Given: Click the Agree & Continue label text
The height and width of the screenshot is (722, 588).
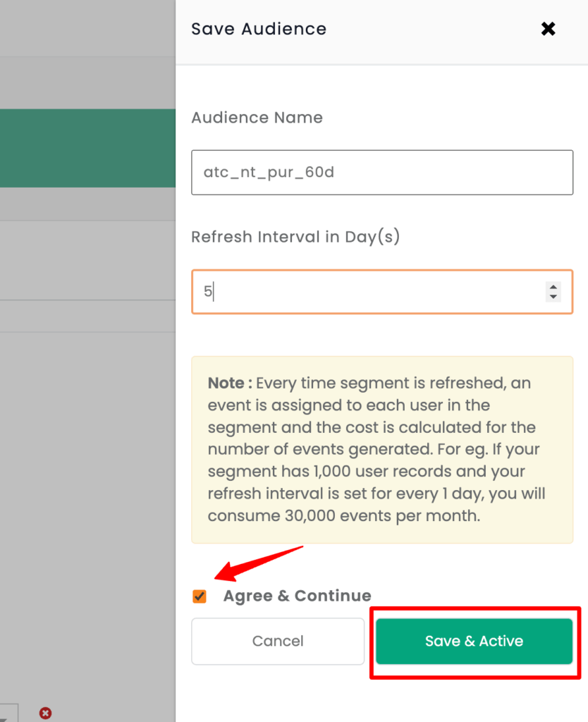Looking at the screenshot, I should pos(297,596).
